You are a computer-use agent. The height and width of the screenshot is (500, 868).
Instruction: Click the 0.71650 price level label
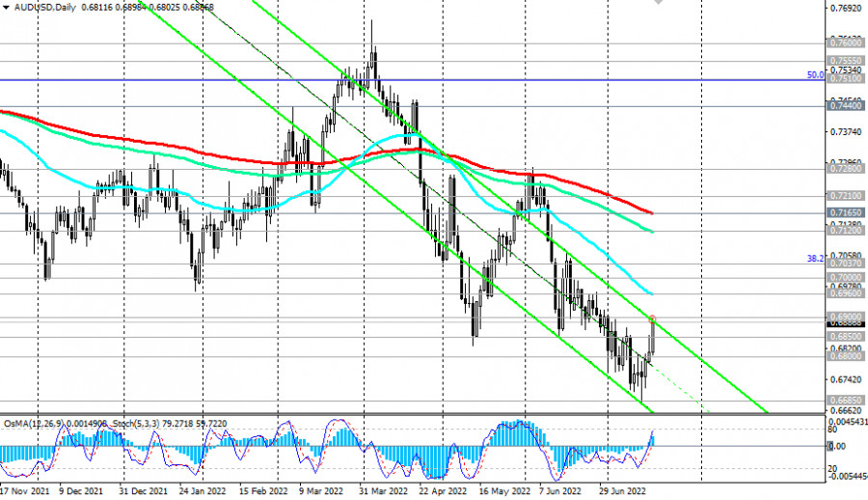(845, 212)
